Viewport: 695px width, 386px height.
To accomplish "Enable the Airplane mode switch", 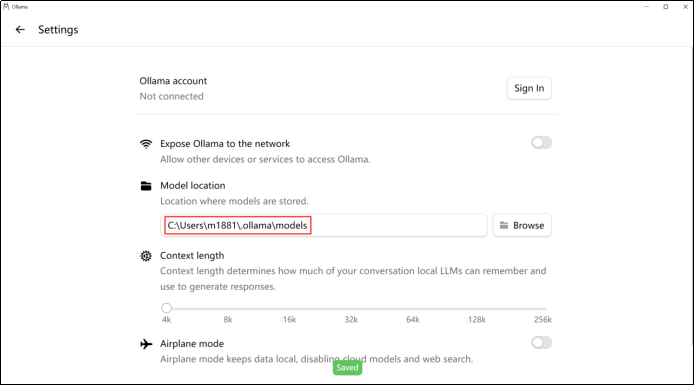I will point(541,343).
